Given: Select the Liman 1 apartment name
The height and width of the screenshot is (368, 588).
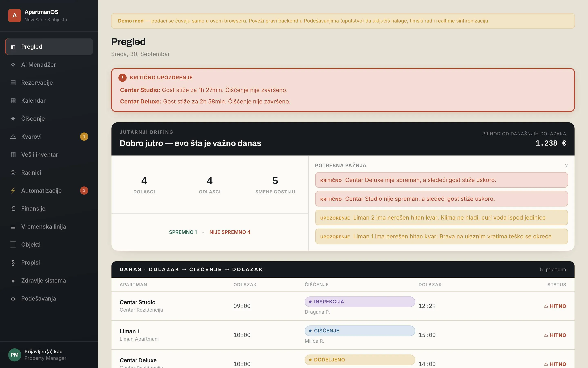Looking at the screenshot, I should pos(130,331).
